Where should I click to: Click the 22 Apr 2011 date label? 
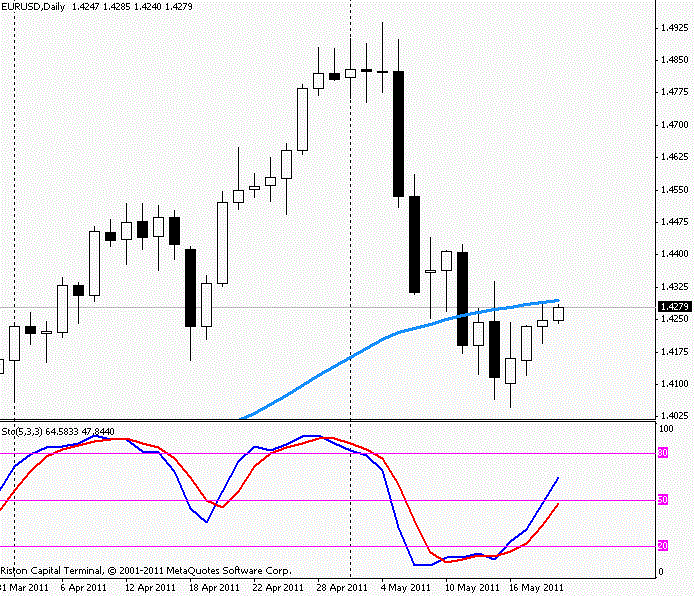click(x=278, y=588)
